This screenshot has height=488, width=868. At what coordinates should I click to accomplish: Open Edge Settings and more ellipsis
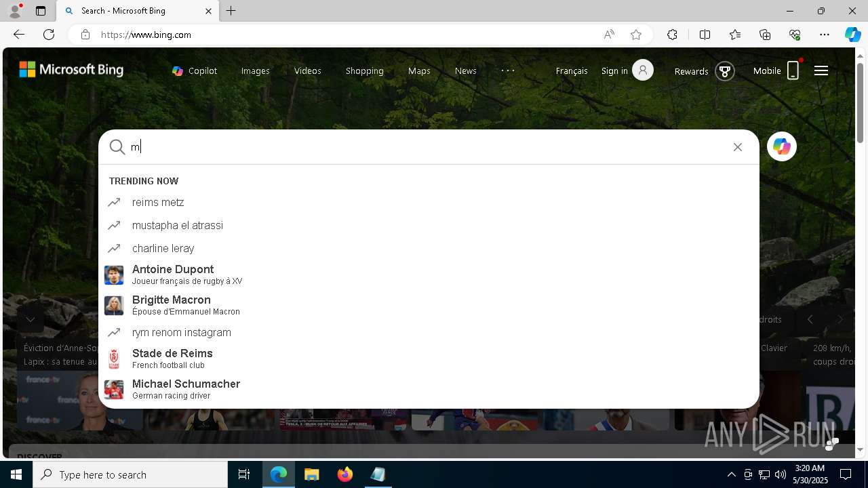pyautogui.click(x=825, y=35)
